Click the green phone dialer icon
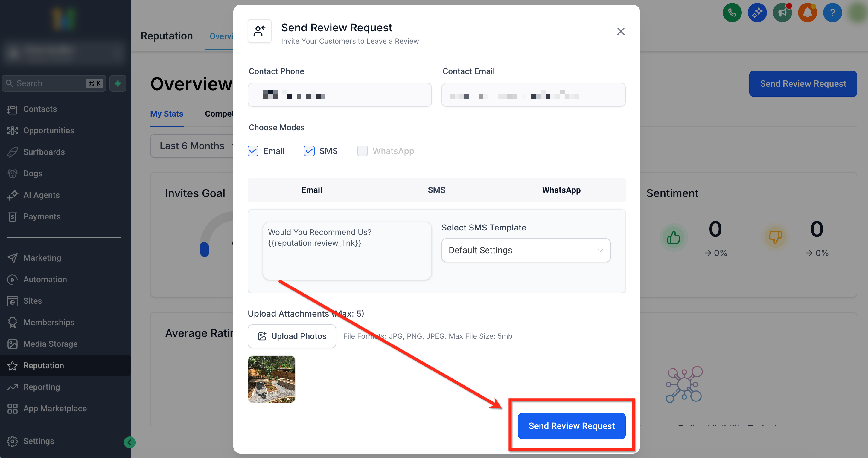 point(732,13)
